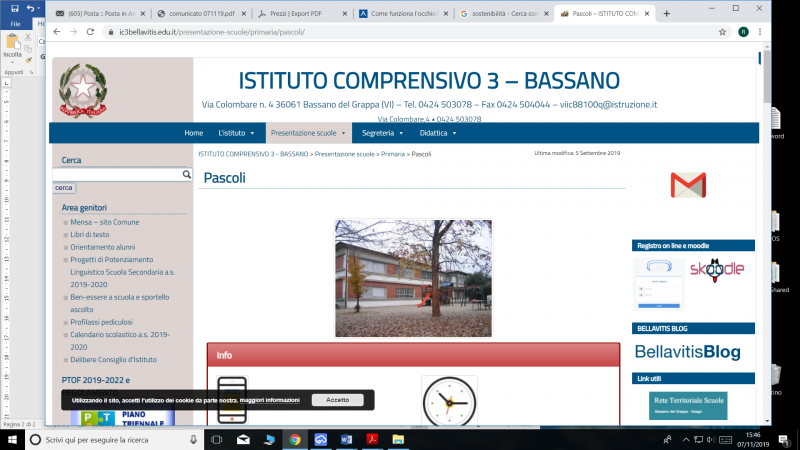Open Adobe Acrobat from the taskbar
Image resolution: width=800 pixels, height=450 pixels.
tap(373, 439)
